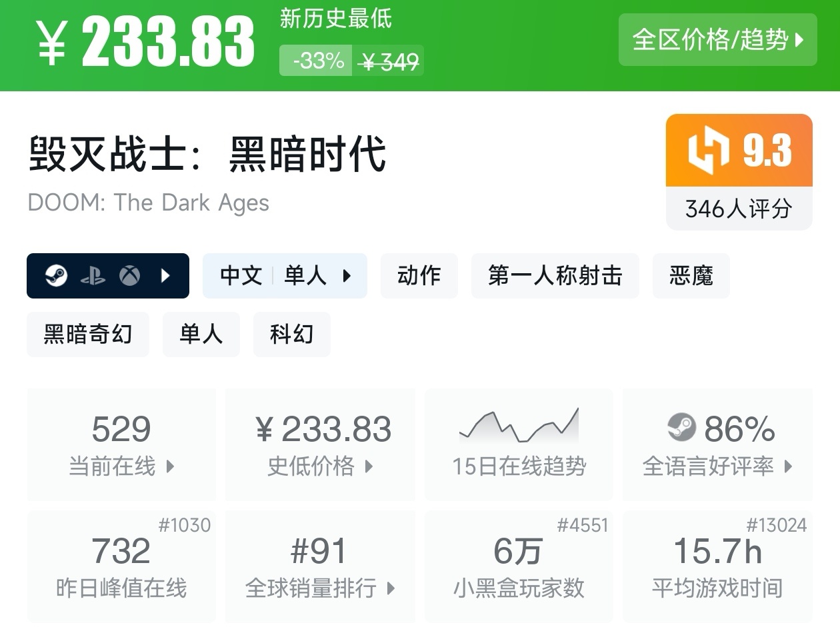The image size is (840, 627).
Task: Select the 恶魔 tag
Action: click(691, 276)
